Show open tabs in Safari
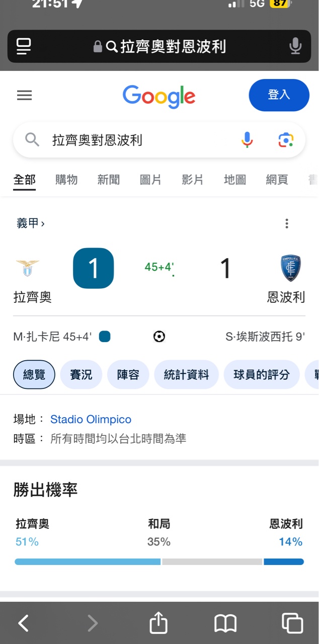The width and height of the screenshot is (319, 644). [x=292, y=623]
